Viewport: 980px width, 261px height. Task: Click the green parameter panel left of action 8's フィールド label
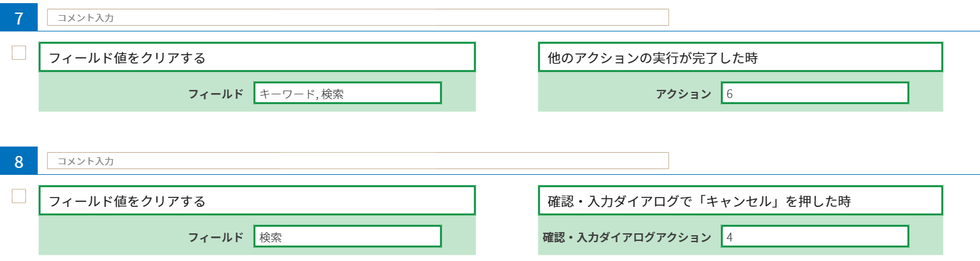tap(113, 236)
